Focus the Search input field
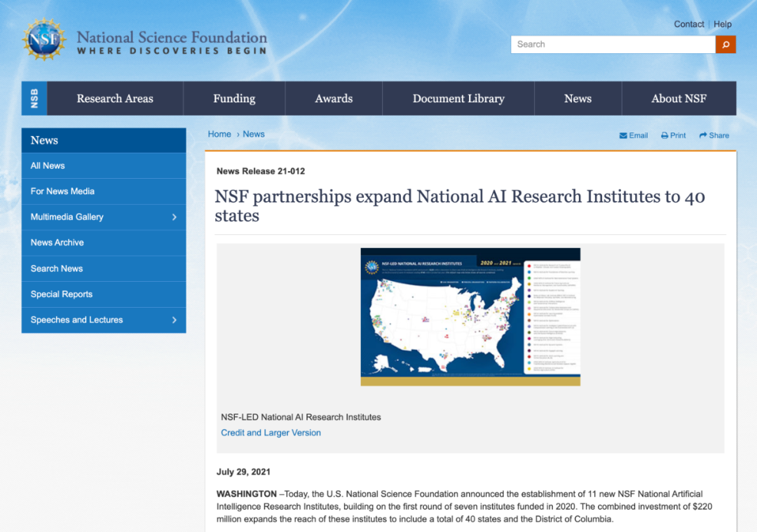Image resolution: width=757 pixels, height=532 pixels. pyautogui.click(x=613, y=44)
